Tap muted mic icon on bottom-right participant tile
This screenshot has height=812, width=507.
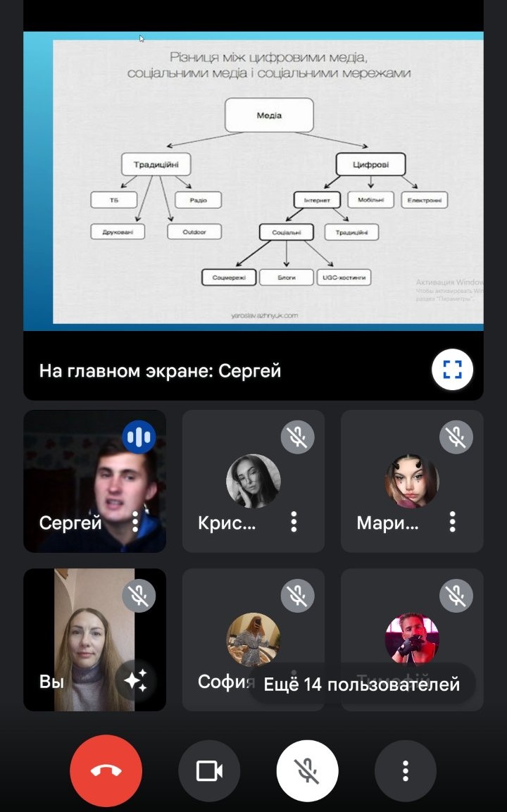click(456, 596)
